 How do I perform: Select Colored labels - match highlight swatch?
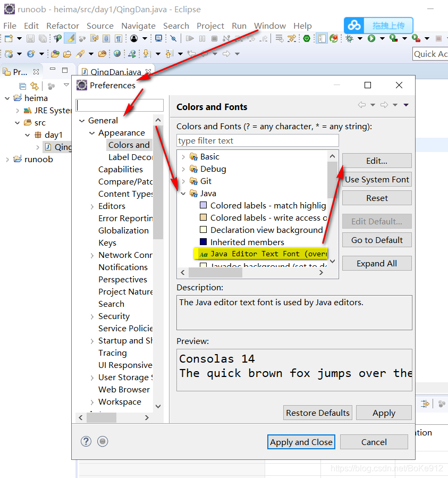coord(203,205)
